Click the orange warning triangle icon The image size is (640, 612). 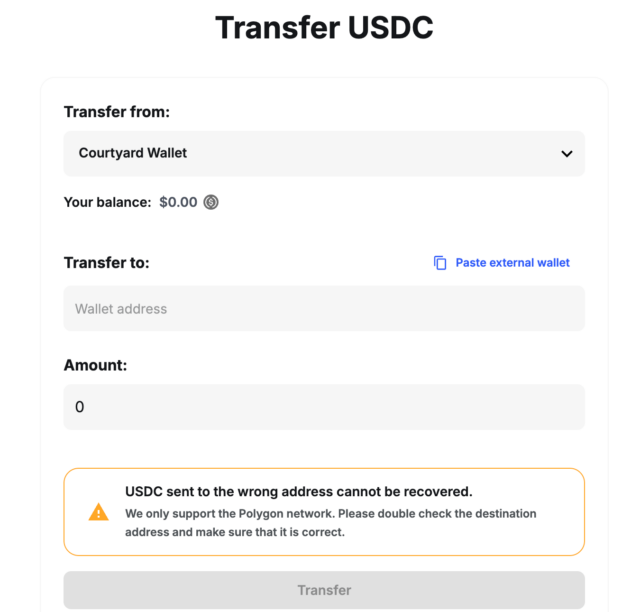click(x=98, y=512)
